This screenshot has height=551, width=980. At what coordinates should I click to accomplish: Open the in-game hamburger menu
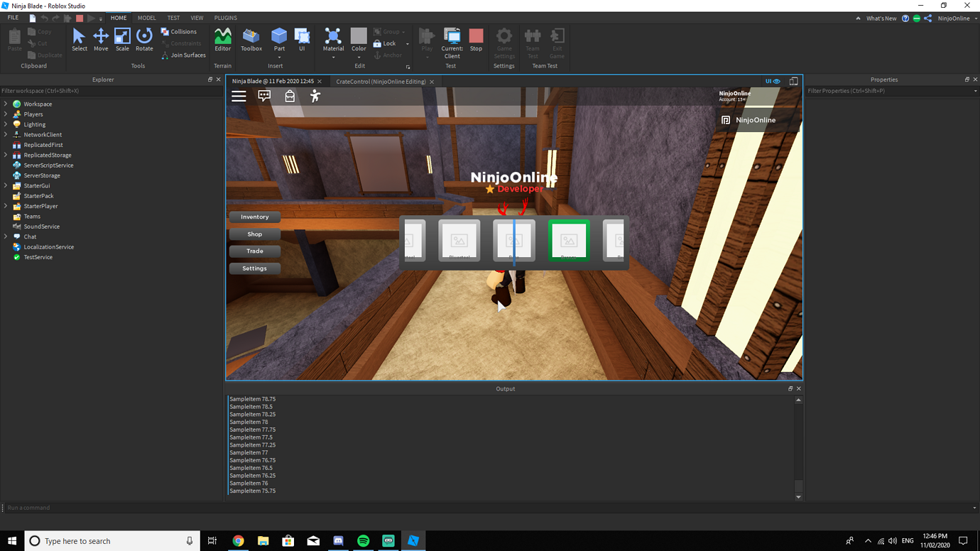(x=239, y=96)
